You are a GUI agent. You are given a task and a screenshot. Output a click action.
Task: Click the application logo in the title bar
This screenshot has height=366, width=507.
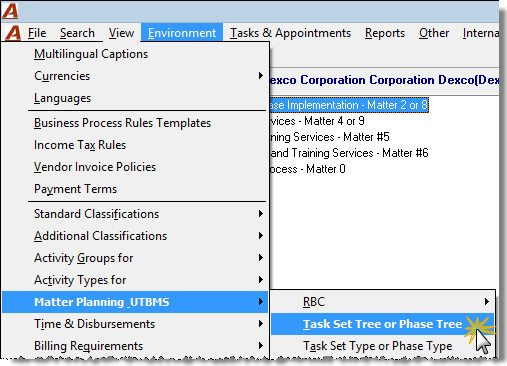tap(10, 11)
